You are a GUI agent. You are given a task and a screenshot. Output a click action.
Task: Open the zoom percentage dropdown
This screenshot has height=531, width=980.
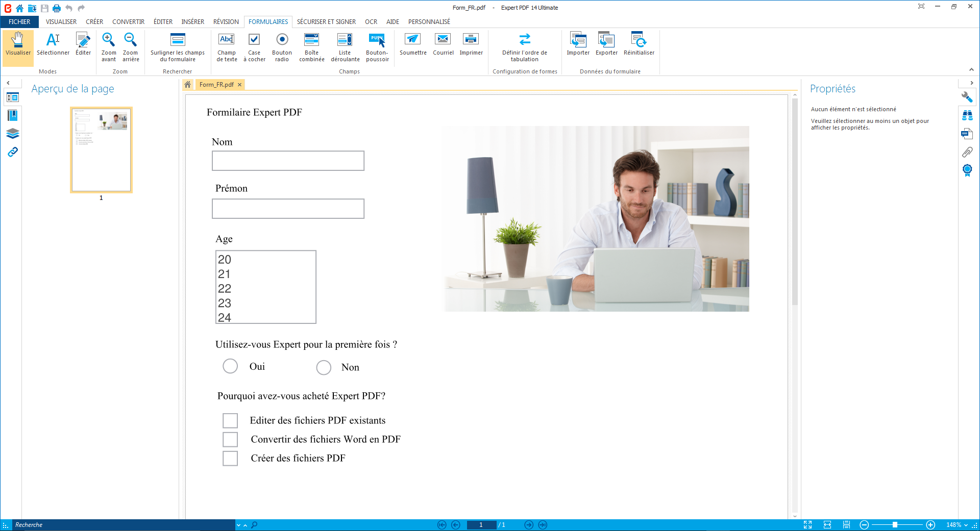(966, 525)
